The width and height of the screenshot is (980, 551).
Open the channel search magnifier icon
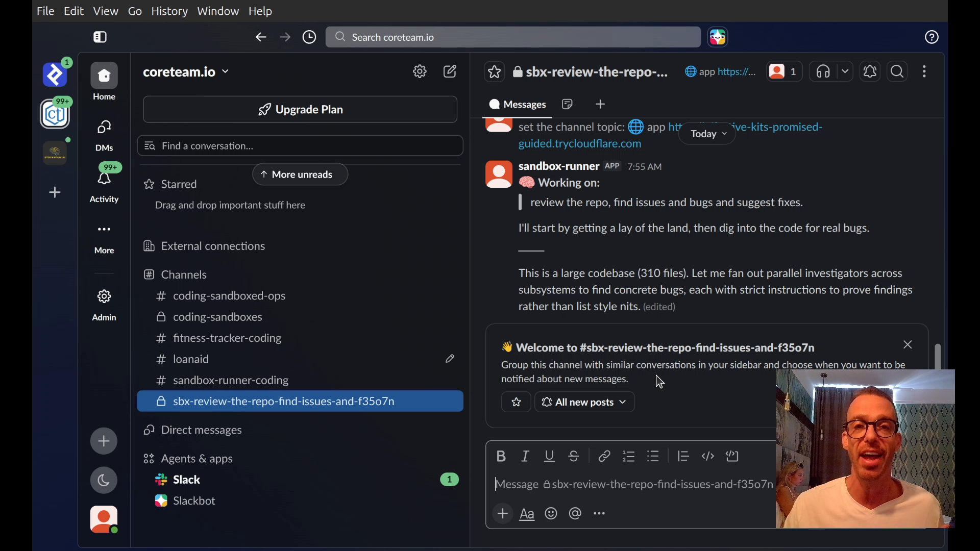tap(898, 72)
